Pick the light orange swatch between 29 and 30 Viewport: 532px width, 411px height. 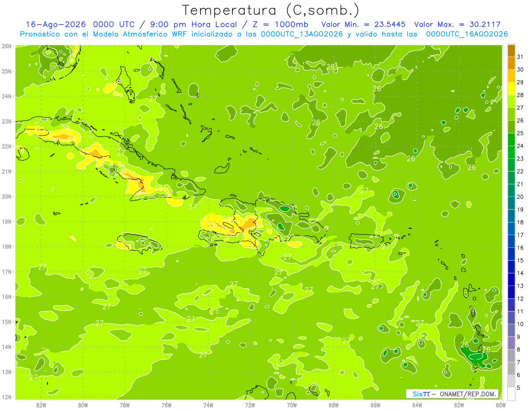[x=511, y=76]
